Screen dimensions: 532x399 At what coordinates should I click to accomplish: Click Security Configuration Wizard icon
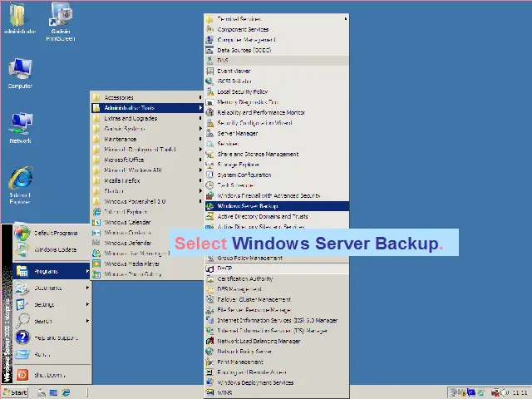210,123
